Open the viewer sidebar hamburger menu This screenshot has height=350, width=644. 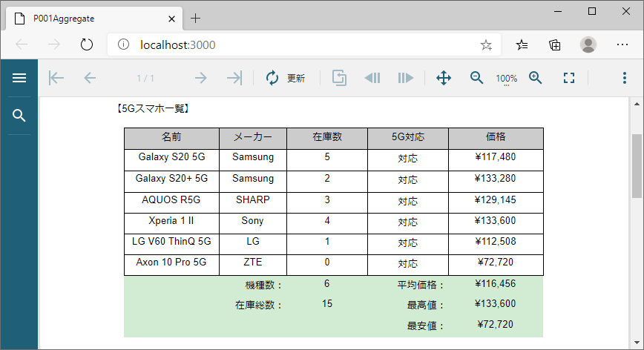[19, 78]
